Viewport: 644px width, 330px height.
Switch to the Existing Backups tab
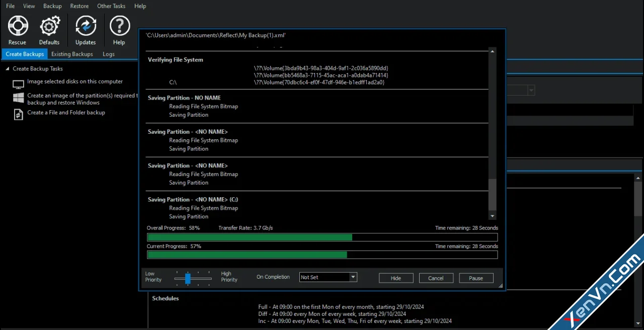coord(72,54)
